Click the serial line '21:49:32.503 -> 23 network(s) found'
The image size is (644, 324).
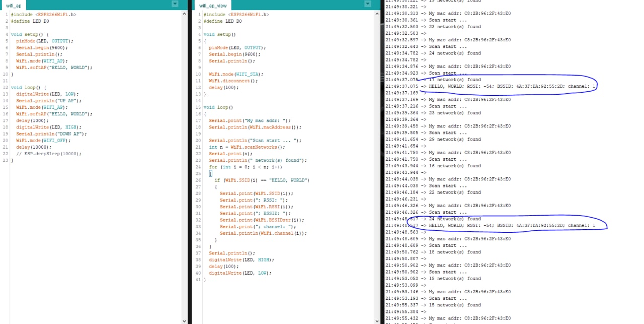tap(433, 26)
